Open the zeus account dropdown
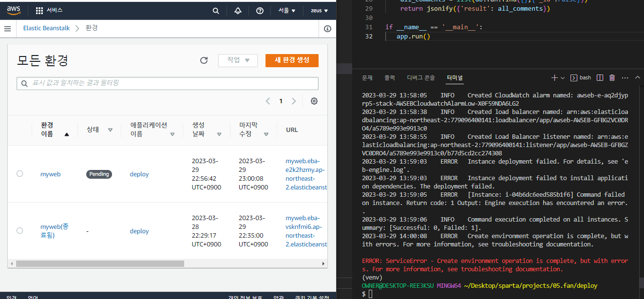The height and width of the screenshot is (299, 644). tap(320, 11)
